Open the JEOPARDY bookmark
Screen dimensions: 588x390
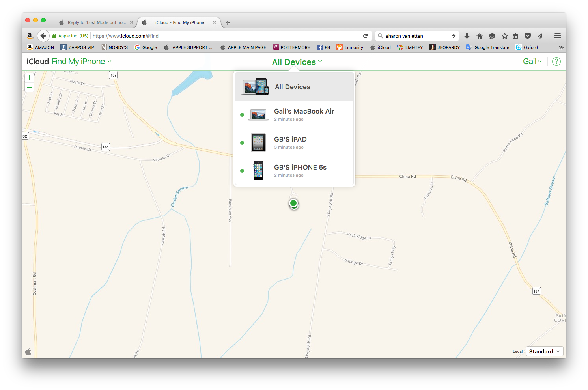445,47
